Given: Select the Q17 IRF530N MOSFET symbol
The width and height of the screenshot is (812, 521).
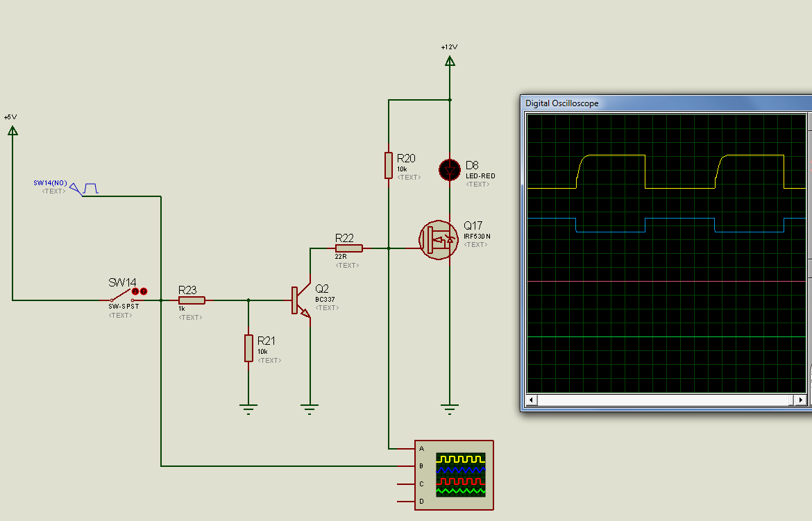Looking at the screenshot, I should [439, 239].
